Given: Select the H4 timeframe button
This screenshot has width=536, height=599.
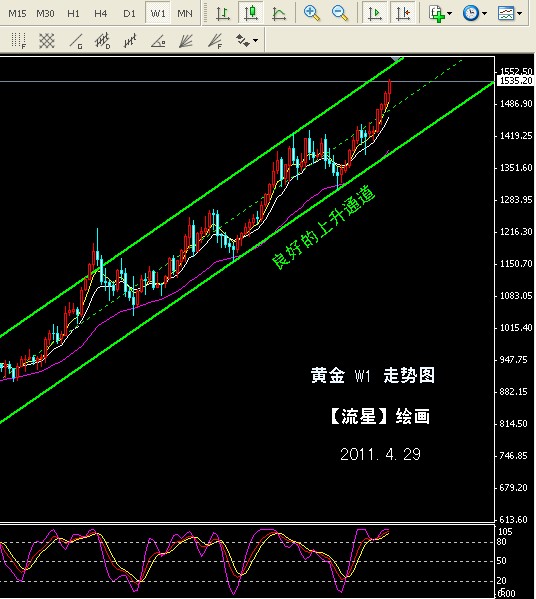Looking at the screenshot, I should point(100,14).
